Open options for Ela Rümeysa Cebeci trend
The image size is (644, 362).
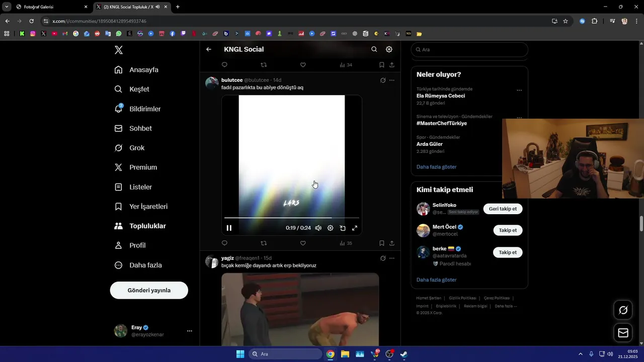519,90
